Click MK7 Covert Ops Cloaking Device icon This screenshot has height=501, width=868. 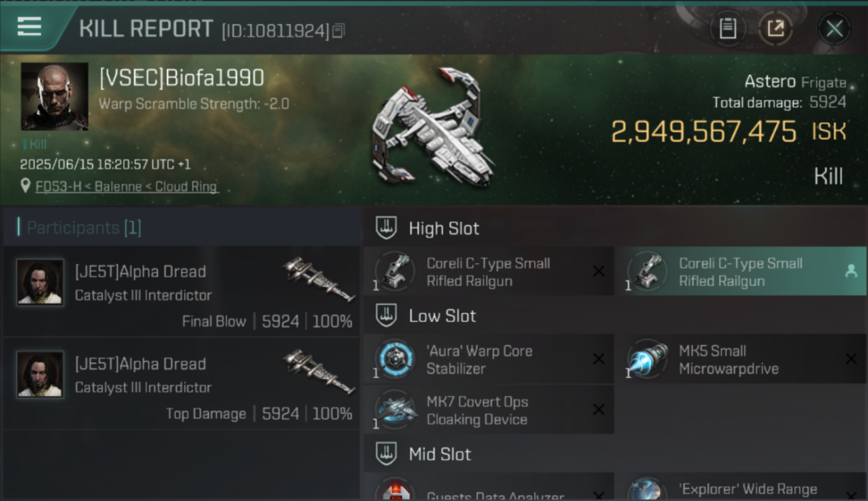coord(395,409)
